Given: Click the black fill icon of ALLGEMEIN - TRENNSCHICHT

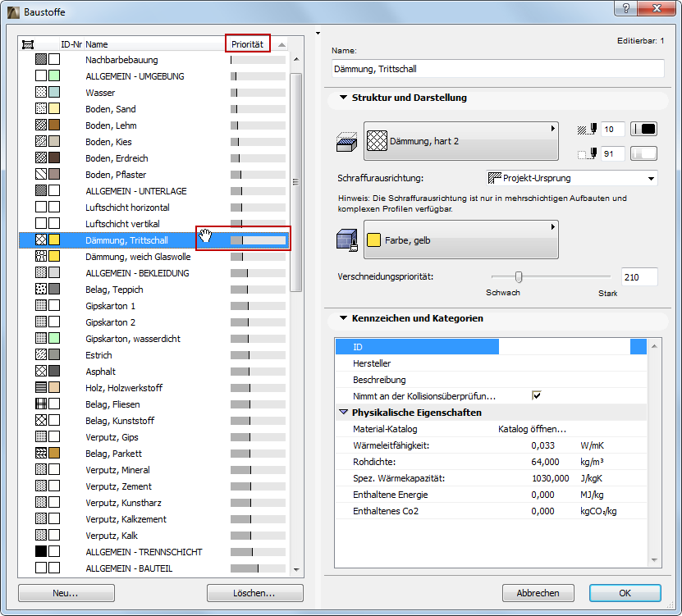Looking at the screenshot, I should coord(41,551).
